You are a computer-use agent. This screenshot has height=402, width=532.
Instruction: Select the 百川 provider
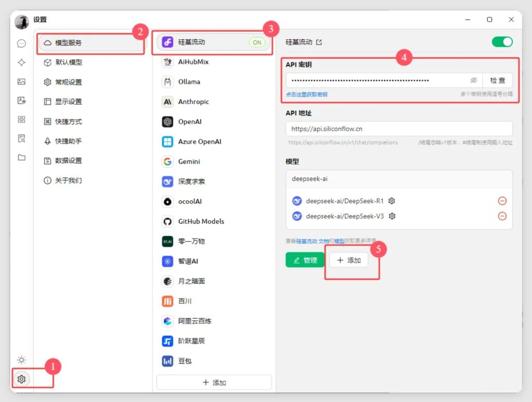pos(214,301)
